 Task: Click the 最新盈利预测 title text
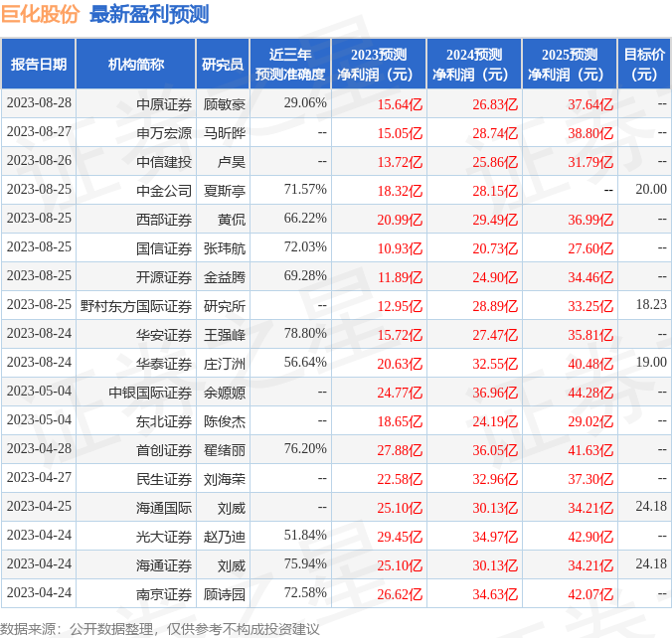point(149,14)
